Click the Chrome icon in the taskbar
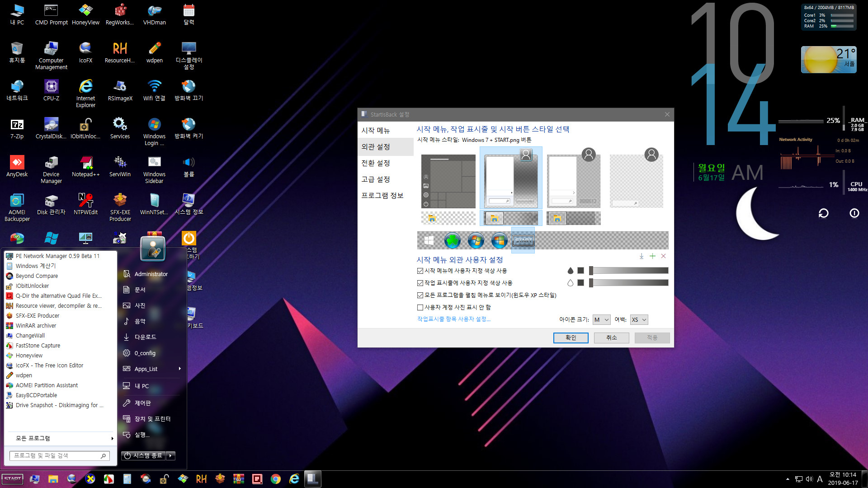This screenshot has width=868, height=488. [275, 479]
